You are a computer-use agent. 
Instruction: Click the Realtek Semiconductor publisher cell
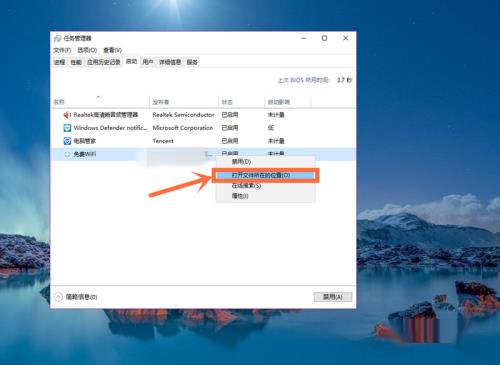point(183,115)
